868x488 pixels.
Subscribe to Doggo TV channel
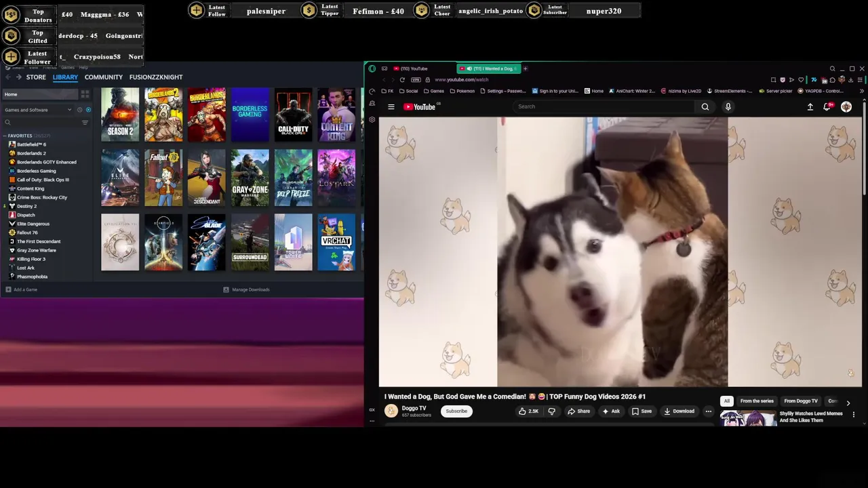point(456,411)
